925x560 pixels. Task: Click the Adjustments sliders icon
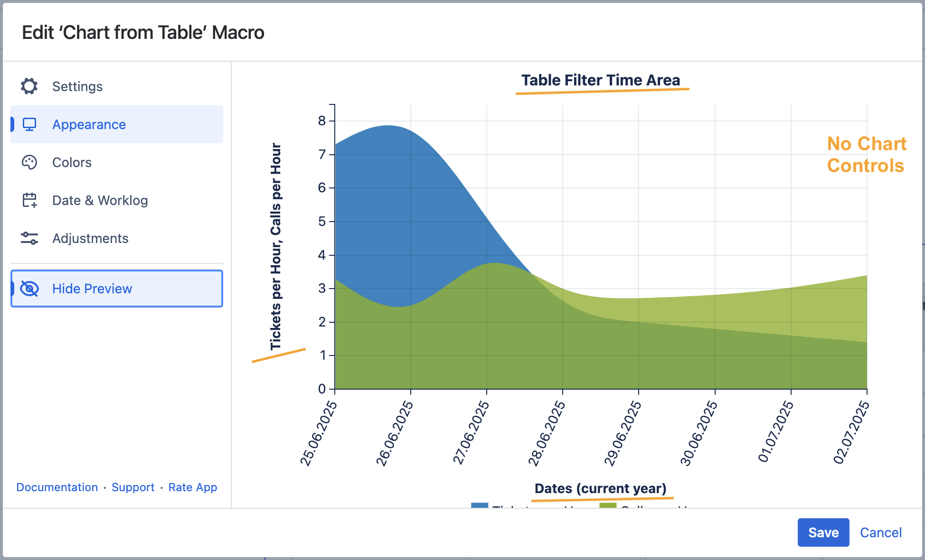[x=29, y=238]
